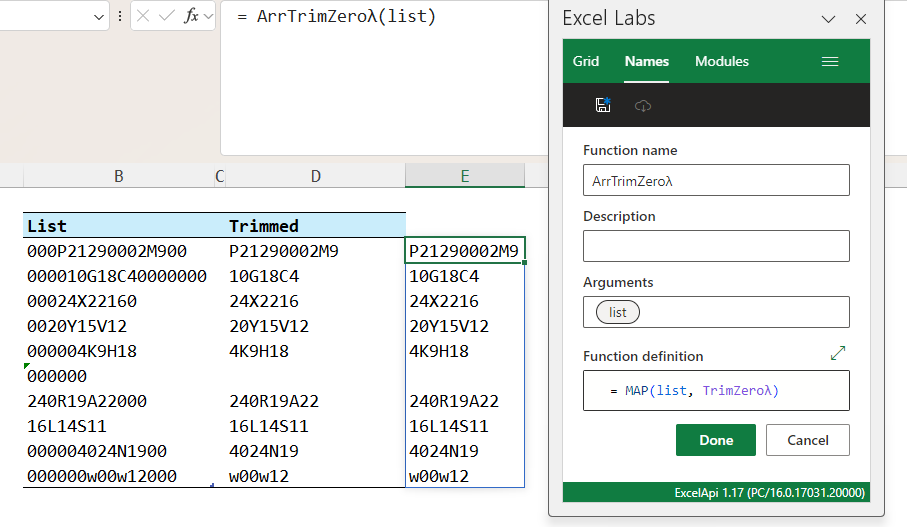Click 4024N19 in the Trimmed column
The image size is (907, 527).
click(x=264, y=451)
